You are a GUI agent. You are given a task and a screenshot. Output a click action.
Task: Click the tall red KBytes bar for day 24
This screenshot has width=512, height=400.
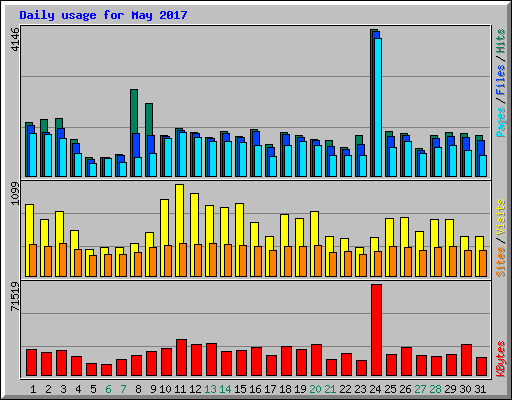(376, 330)
